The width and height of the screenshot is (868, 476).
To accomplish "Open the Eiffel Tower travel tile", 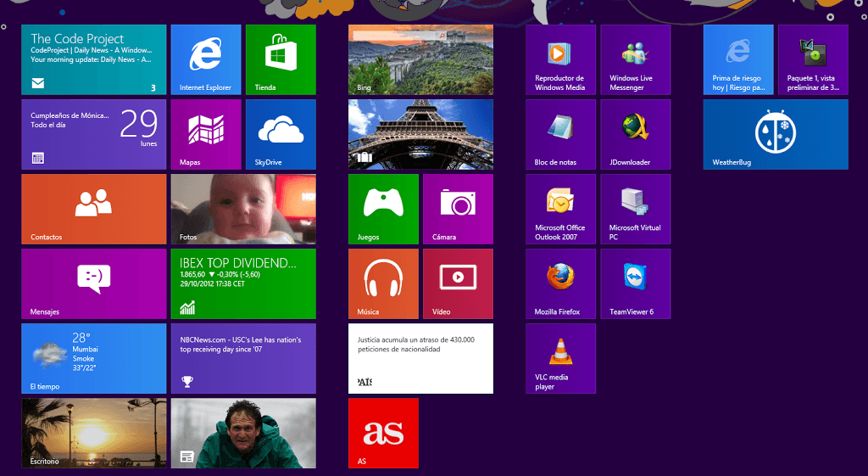I will [420, 135].
